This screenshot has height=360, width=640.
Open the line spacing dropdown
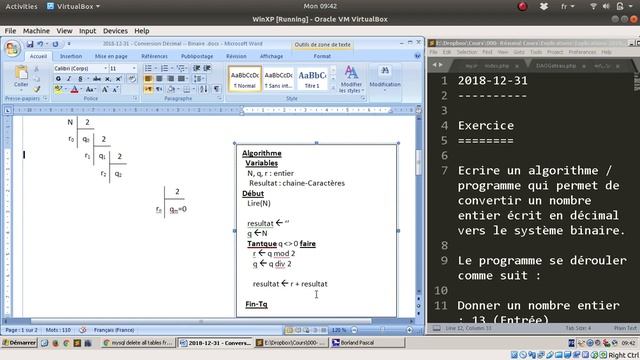click(198, 79)
